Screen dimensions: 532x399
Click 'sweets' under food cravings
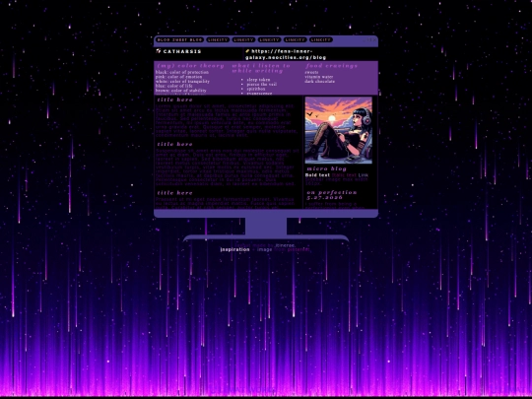(311, 72)
